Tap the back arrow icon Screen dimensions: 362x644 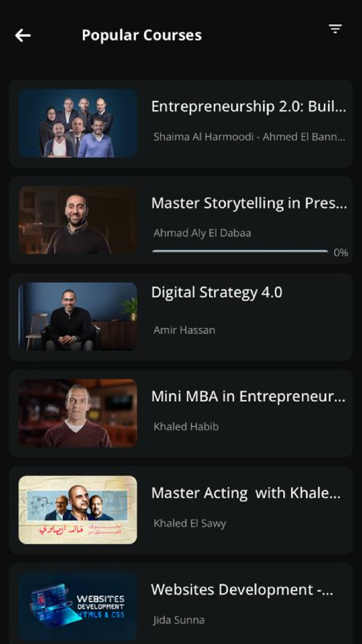[x=23, y=35]
